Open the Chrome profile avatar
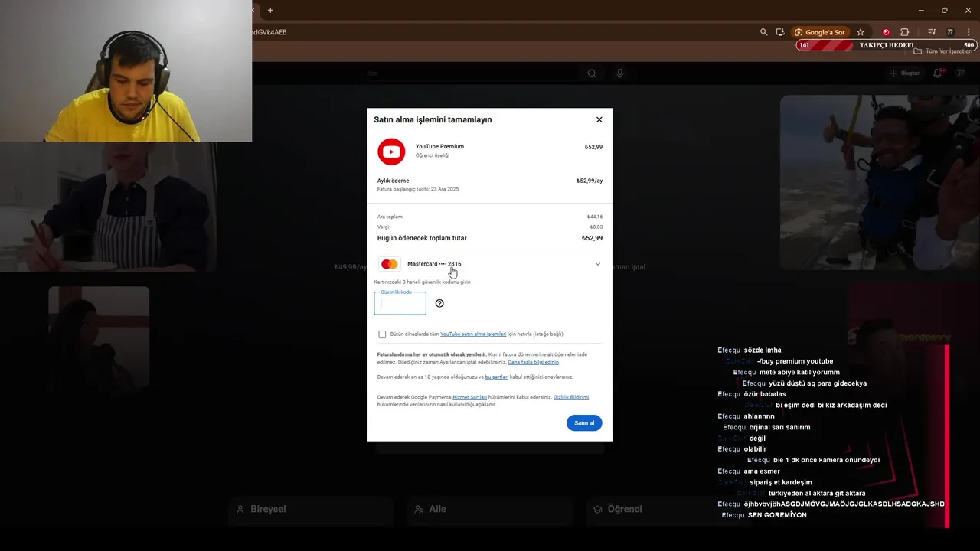980x551 pixels. 950,32
